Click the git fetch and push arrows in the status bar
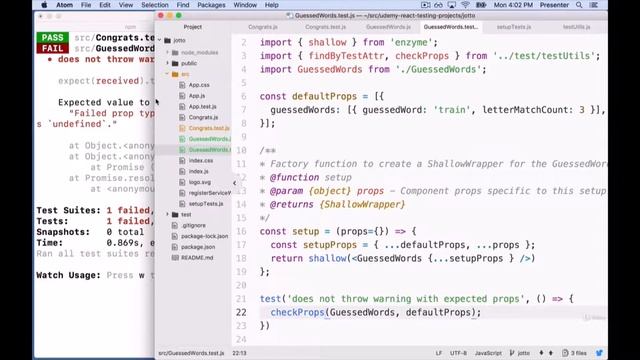The width and height of the screenshot is (640, 360). coord(546,353)
